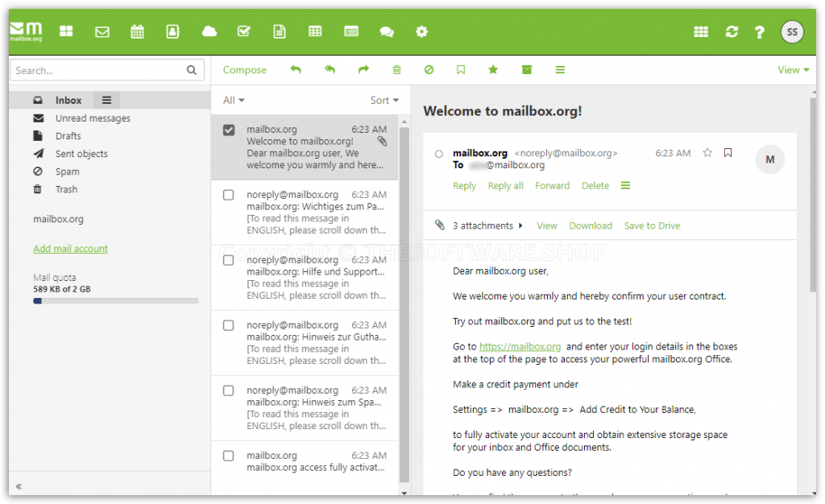The height and width of the screenshot is (504, 825).
Task: Click the message list vertical scrollbar
Action: (x=404, y=305)
